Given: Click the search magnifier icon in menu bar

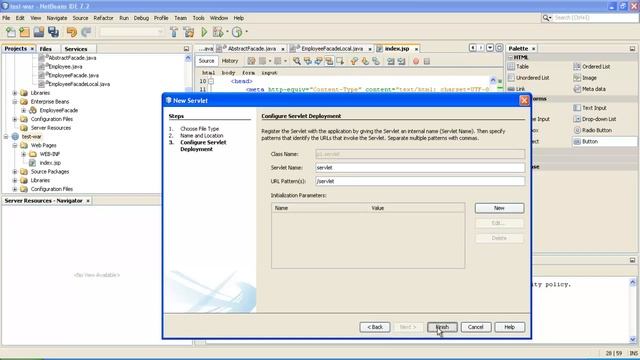Looking at the screenshot, I should (546, 18).
